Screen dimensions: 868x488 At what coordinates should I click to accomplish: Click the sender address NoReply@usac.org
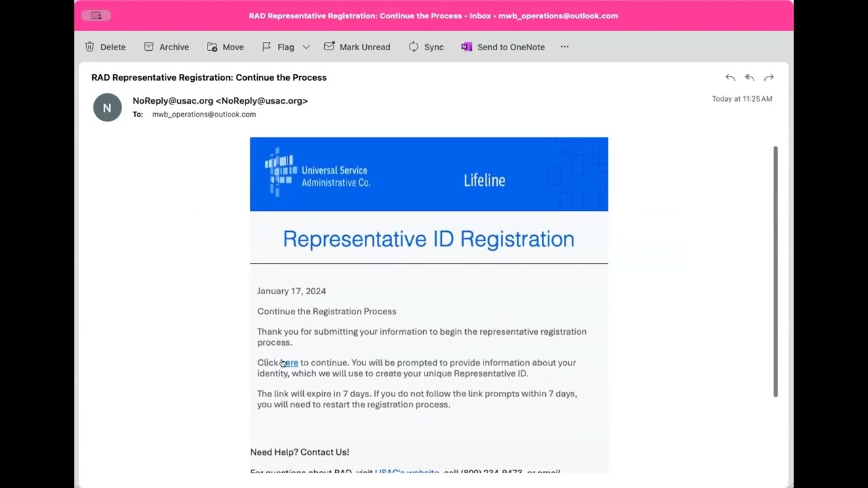(x=220, y=100)
